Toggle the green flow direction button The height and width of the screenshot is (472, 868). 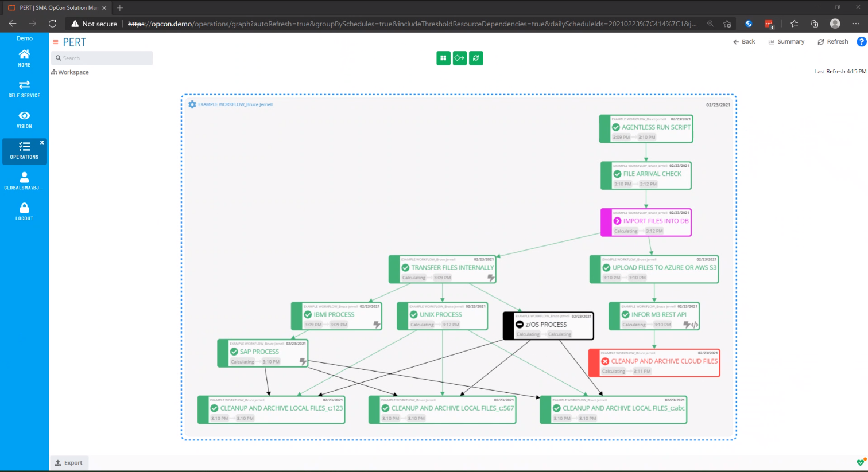460,58
